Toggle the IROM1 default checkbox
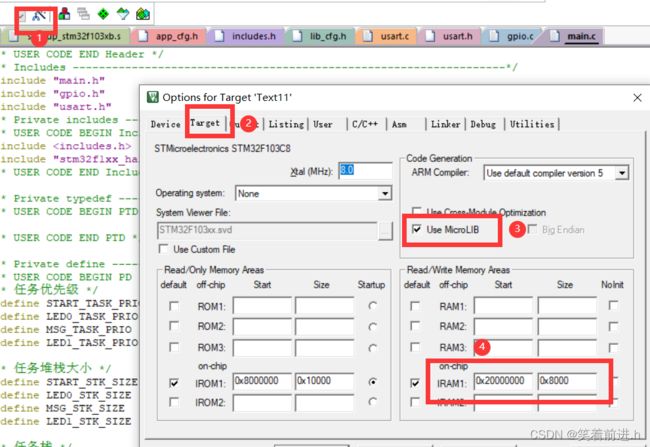Image resolution: width=650 pixels, height=447 pixels. tap(174, 383)
